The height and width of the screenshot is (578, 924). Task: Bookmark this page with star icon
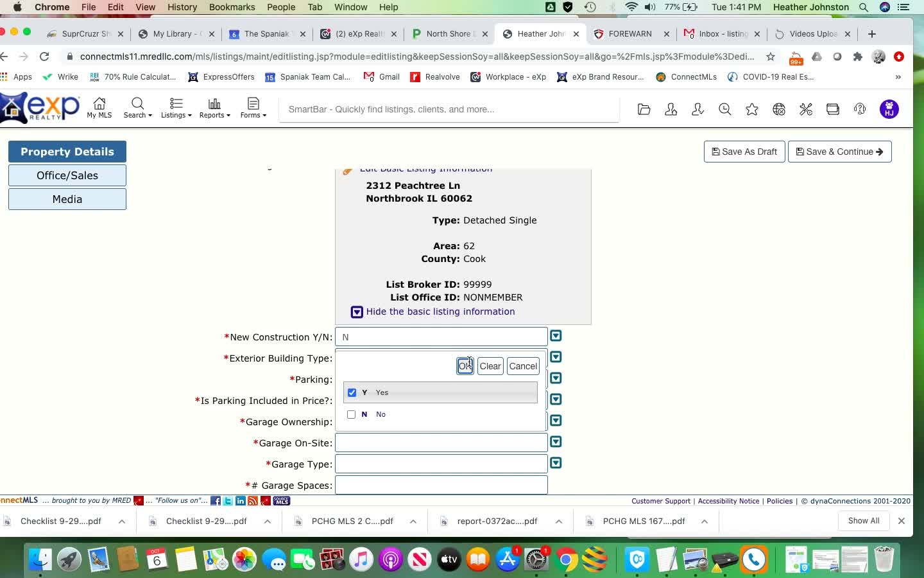pyautogui.click(x=771, y=57)
